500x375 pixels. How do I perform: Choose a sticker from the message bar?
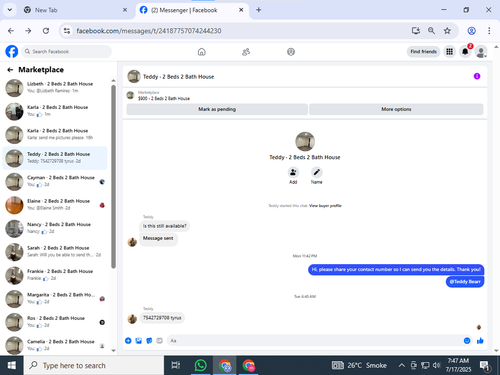pos(149,341)
